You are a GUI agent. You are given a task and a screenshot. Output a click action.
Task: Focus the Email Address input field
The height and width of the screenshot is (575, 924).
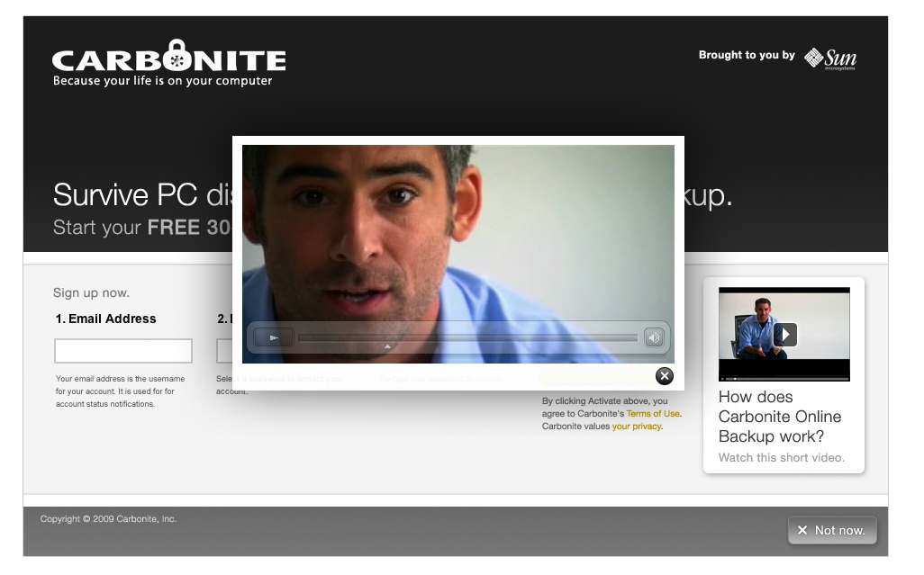click(x=123, y=351)
